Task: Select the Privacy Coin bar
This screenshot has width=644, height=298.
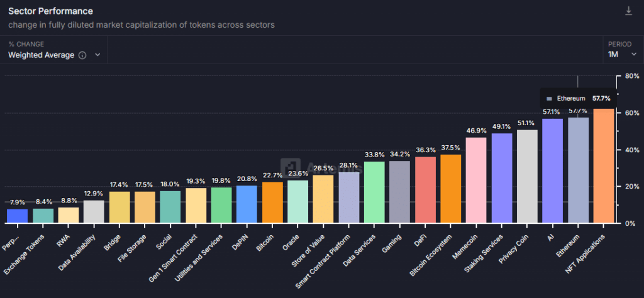Action: (x=527, y=177)
